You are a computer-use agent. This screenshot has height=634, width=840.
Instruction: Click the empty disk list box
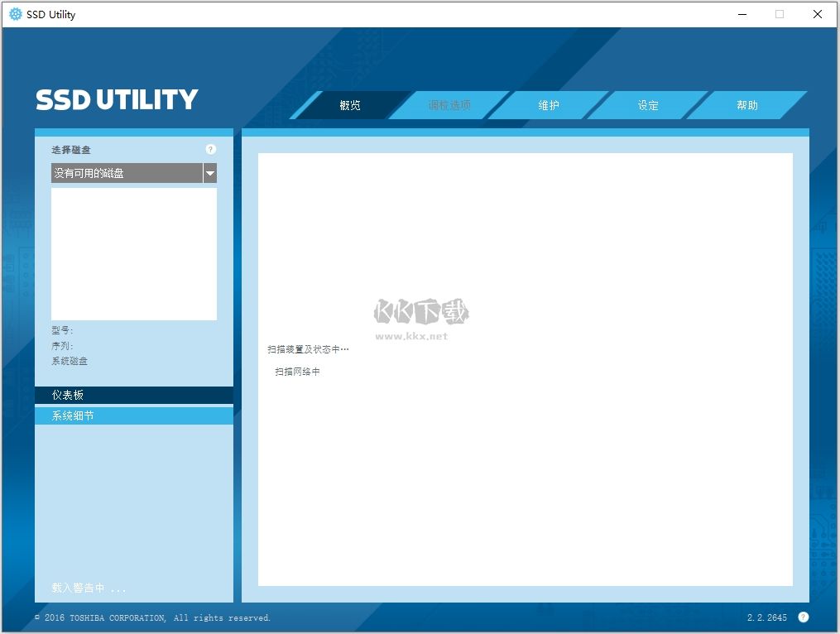tap(133, 252)
